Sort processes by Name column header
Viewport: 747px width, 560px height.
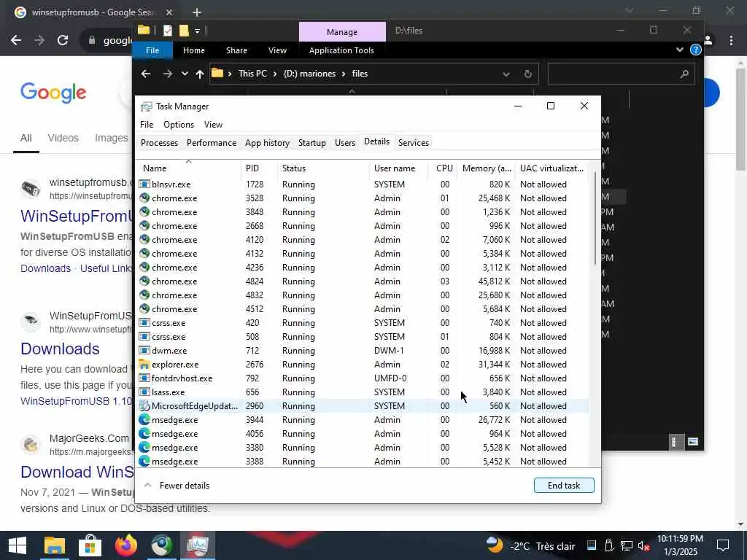tap(189, 168)
